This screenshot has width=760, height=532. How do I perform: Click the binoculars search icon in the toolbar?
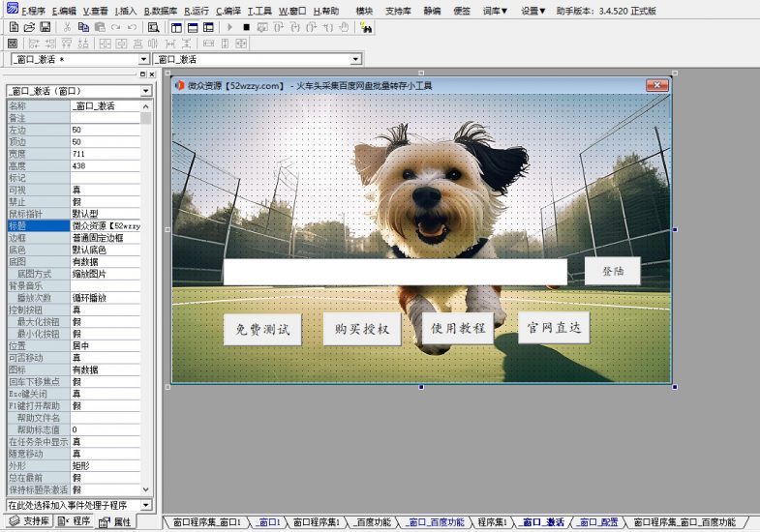[x=367, y=27]
